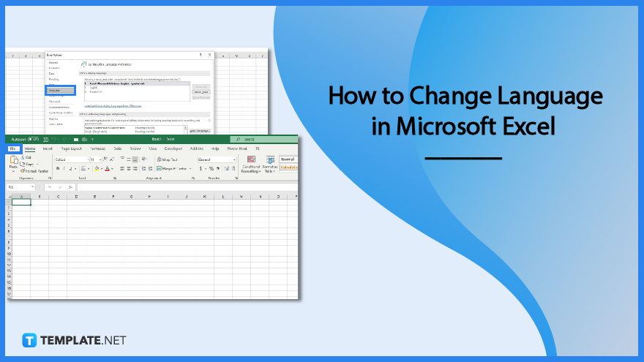Click the Copy command in Clipboard group
Screen dimensions: 644x362
(28, 164)
